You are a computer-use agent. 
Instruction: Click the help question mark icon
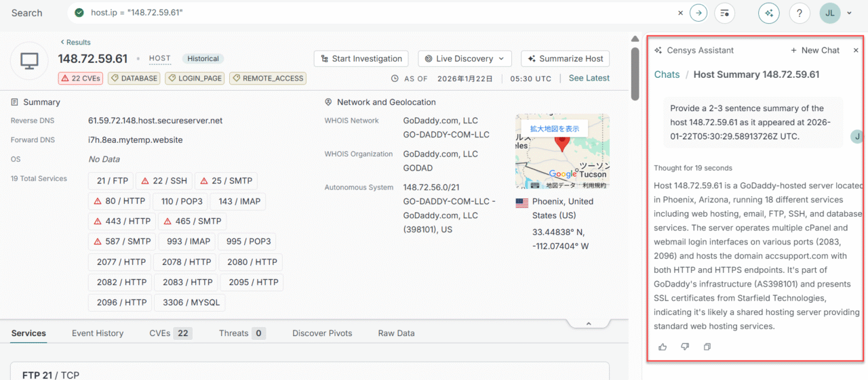click(800, 13)
